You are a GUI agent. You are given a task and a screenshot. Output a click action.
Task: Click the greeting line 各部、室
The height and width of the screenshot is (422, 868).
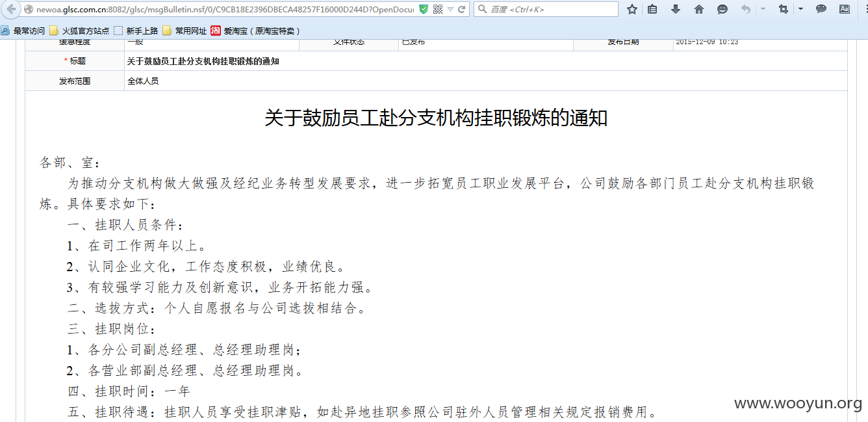click(x=70, y=163)
